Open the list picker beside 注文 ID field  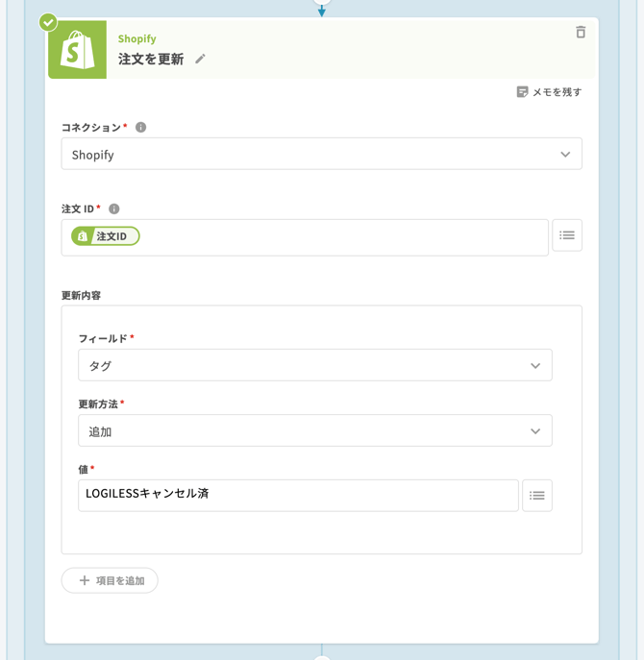(x=567, y=235)
